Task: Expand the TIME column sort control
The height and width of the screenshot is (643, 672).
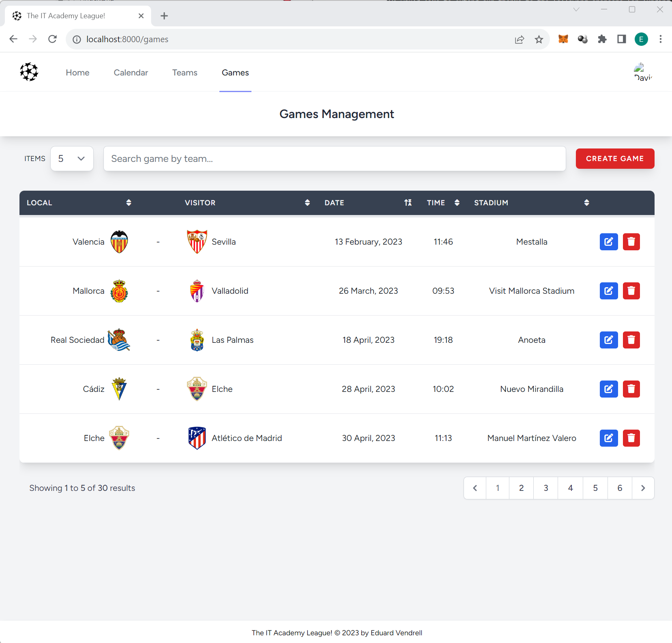Action: (457, 202)
